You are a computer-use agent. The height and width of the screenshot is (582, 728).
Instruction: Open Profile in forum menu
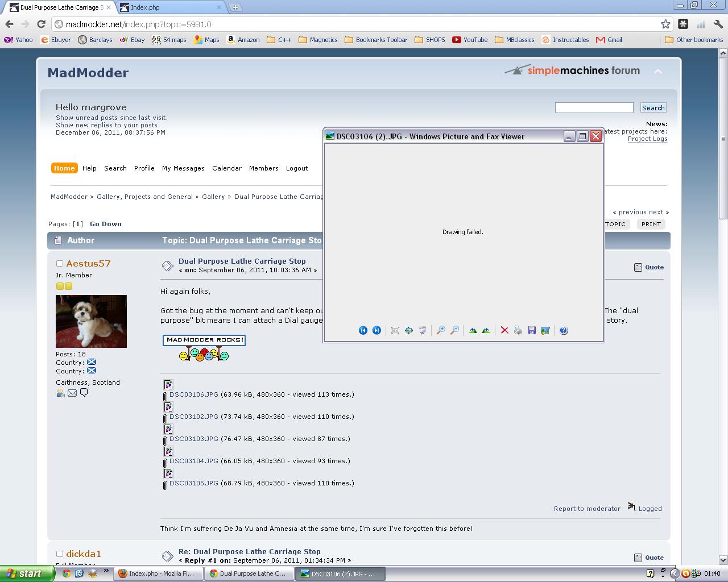pyautogui.click(x=144, y=168)
